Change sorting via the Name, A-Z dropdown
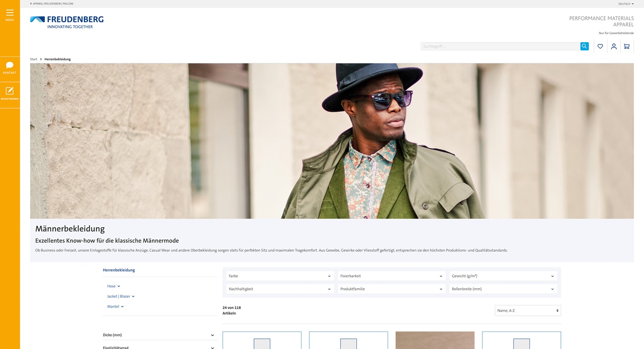The height and width of the screenshot is (349, 644). tap(527, 310)
